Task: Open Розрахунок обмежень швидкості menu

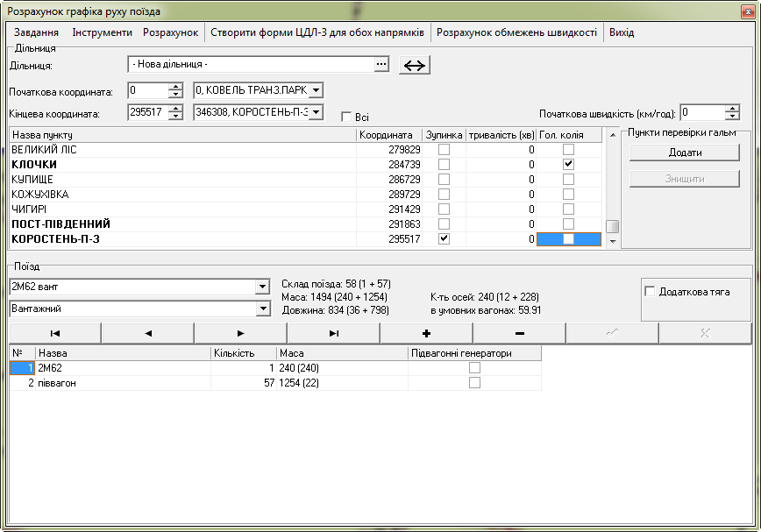Action: click(x=516, y=32)
